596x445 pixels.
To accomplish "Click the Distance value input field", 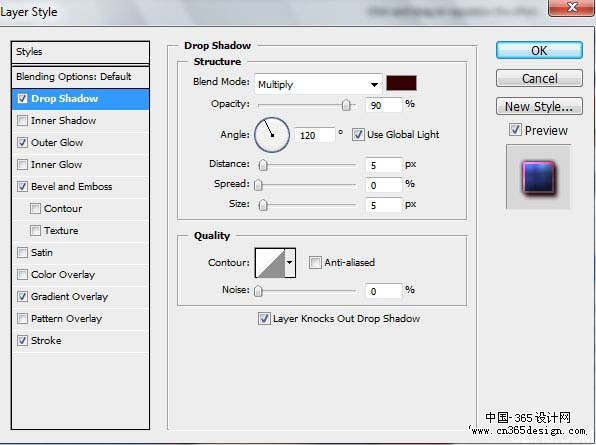I will pos(383,165).
